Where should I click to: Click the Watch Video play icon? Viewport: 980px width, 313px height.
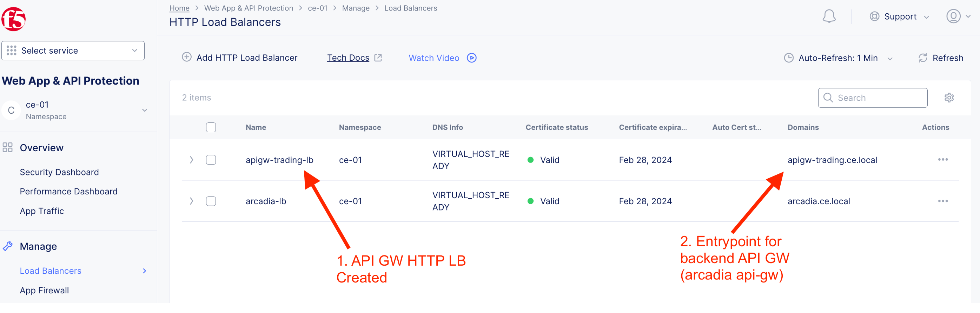(x=471, y=58)
